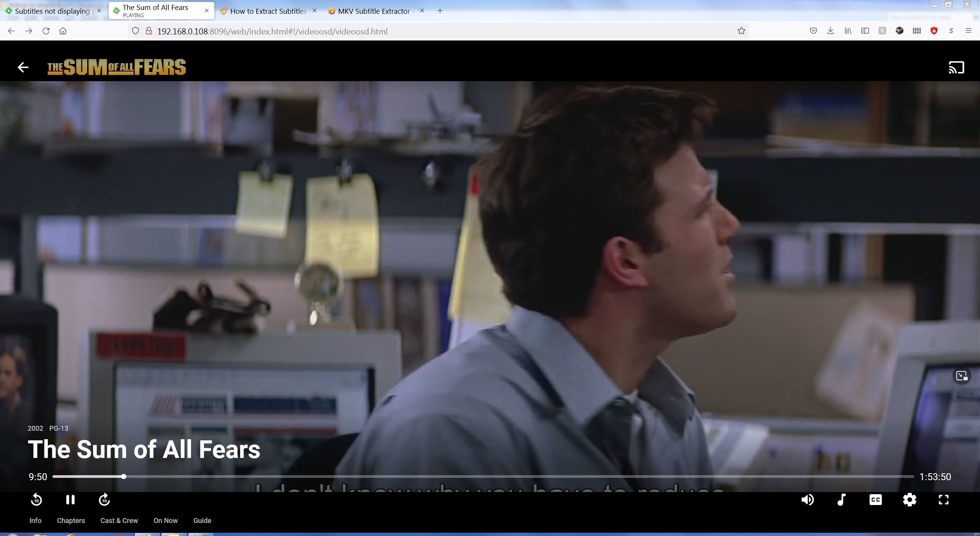The width and height of the screenshot is (980, 536).
Task: Toggle the audio track selector
Action: (x=842, y=500)
